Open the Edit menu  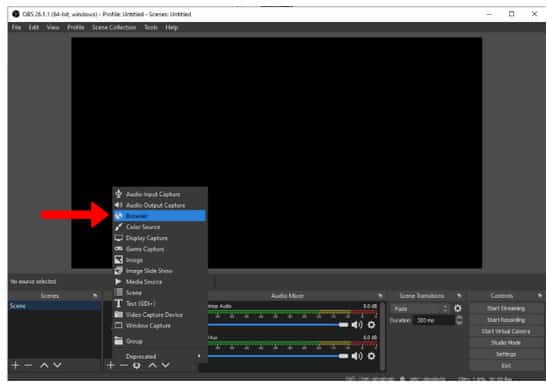tap(34, 28)
